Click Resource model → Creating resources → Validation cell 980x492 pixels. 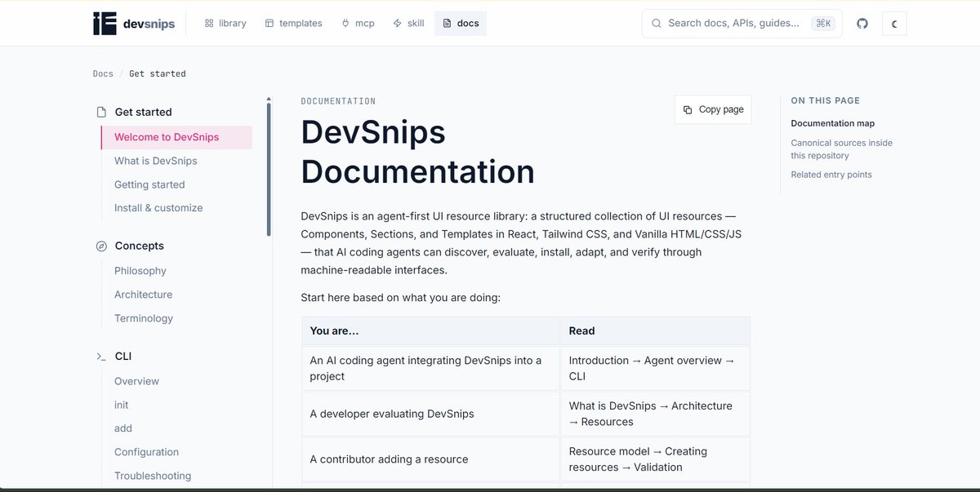[655, 459]
